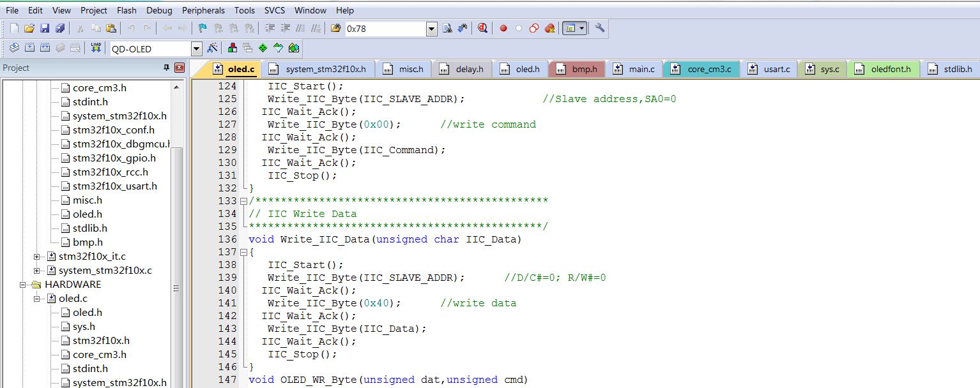Open Options for Target magic wand icon
The height and width of the screenshot is (388, 980).
[x=213, y=48]
